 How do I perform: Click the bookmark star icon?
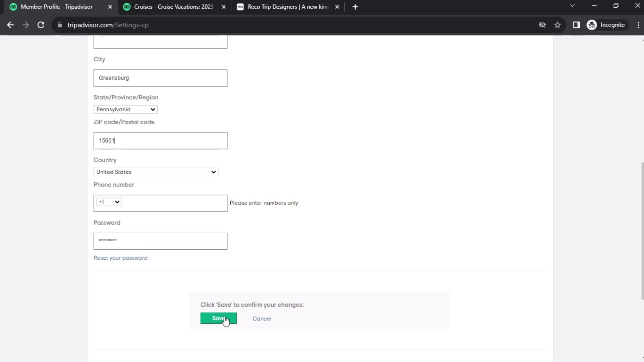(558, 25)
